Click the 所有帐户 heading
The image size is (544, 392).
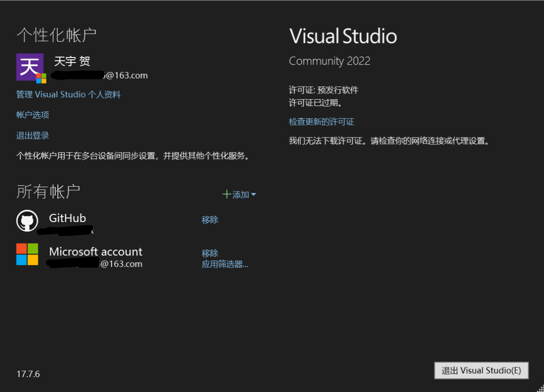(48, 191)
